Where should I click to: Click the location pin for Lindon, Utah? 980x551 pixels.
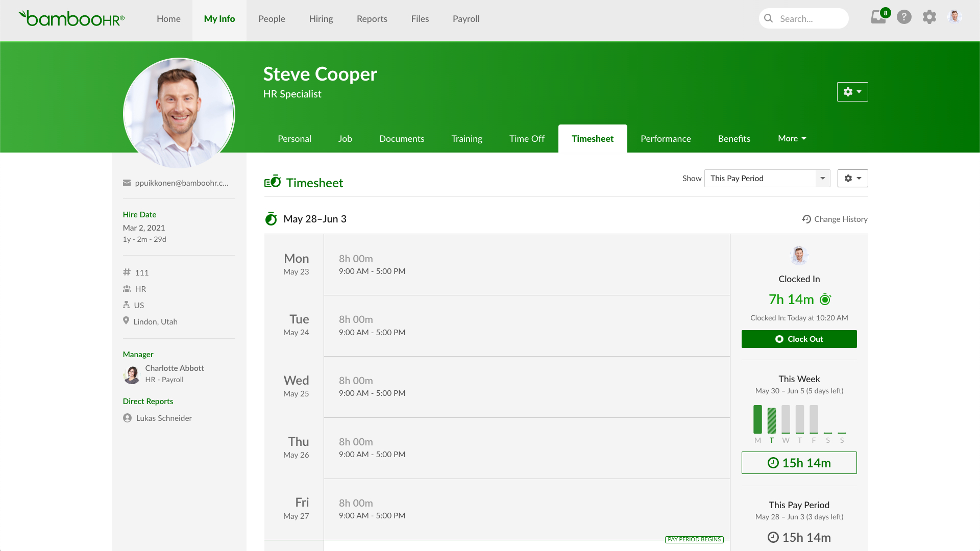pyautogui.click(x=127, y=321)
